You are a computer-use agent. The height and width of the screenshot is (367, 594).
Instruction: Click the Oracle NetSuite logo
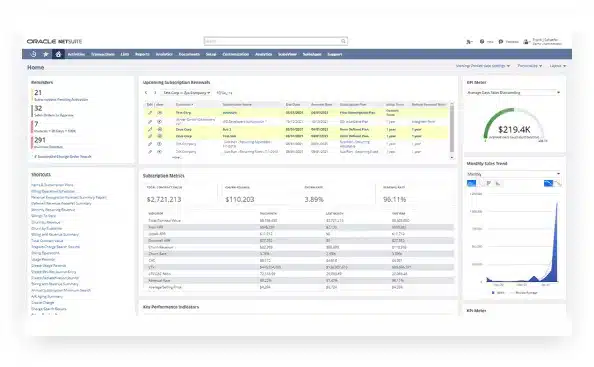[x=55, y=41]
